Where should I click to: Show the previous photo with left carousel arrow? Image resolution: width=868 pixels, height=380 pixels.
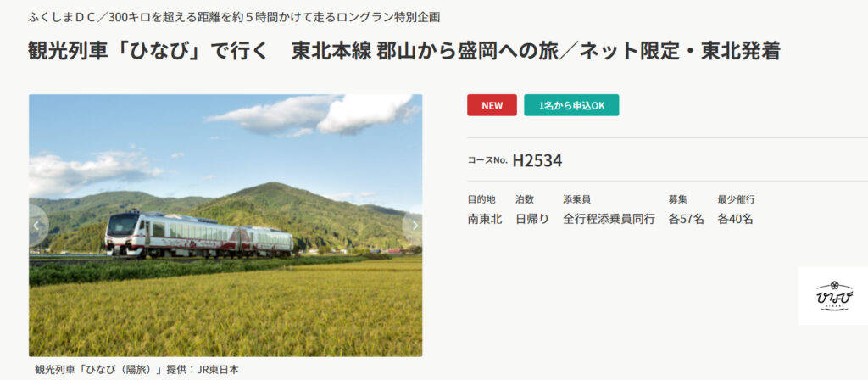37,226
